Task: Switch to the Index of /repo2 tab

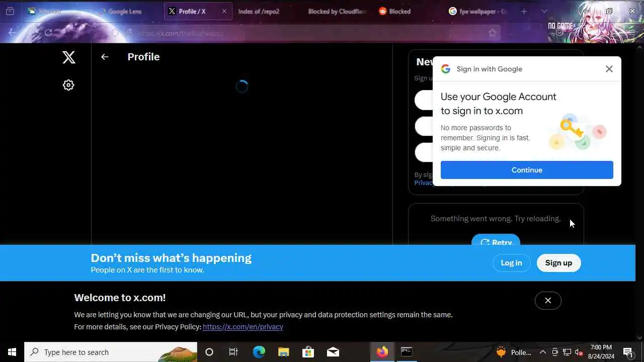Action: click(x=259, y=11)
